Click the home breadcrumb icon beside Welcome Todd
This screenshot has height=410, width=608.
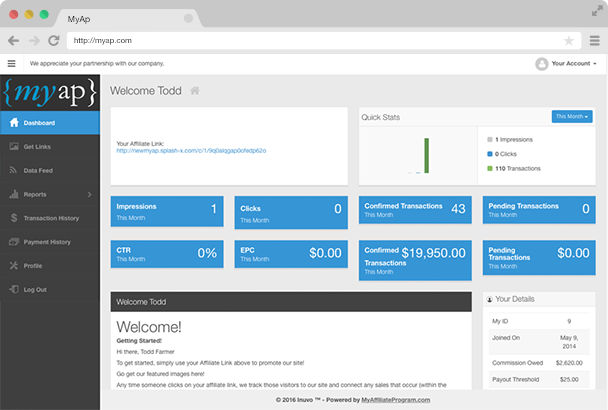point(195,91)
